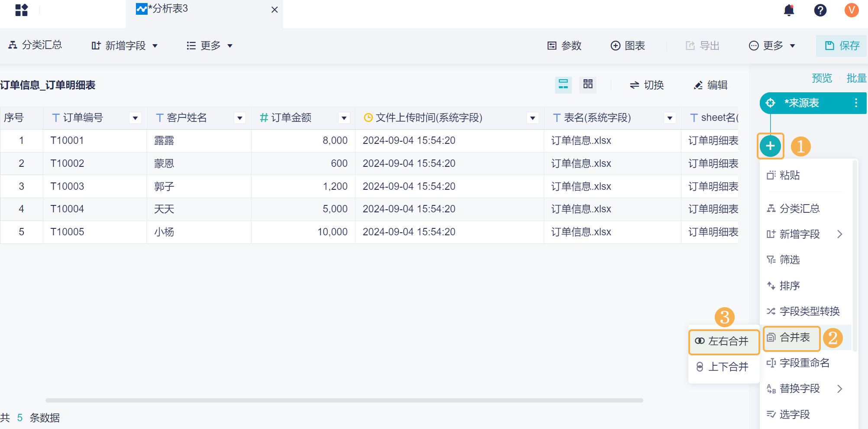Expand the 订单金额 column dropdown arrow
Screen dimensions: 868x429
pos(344,118)
